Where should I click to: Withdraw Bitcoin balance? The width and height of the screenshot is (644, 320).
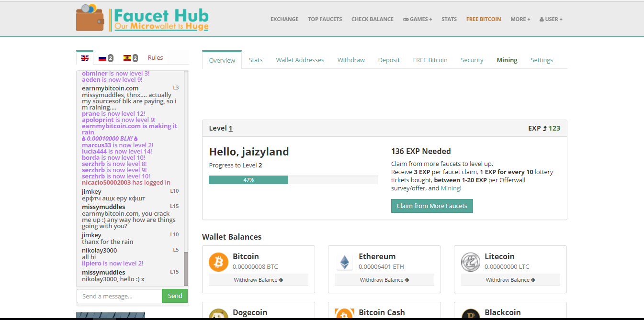pos(259,280)
